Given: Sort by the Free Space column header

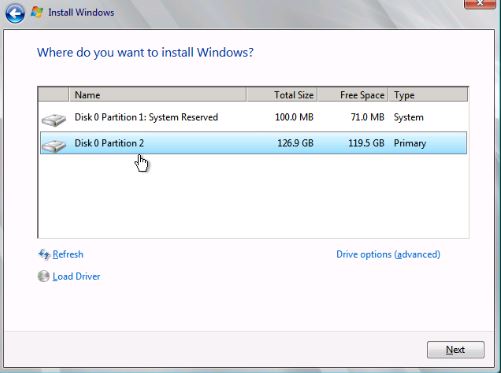Looking at the screenshot, I should point(353,95).
